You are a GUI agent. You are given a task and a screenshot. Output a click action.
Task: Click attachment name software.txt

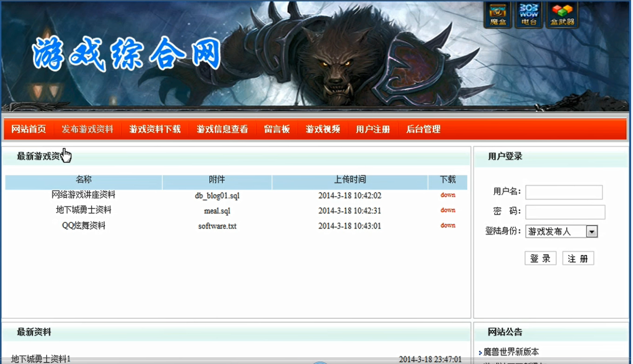click(217, 226)
